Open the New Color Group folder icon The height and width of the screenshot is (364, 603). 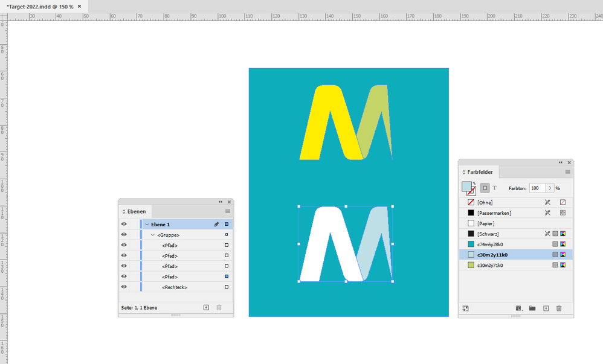click(x=532, y=308)
